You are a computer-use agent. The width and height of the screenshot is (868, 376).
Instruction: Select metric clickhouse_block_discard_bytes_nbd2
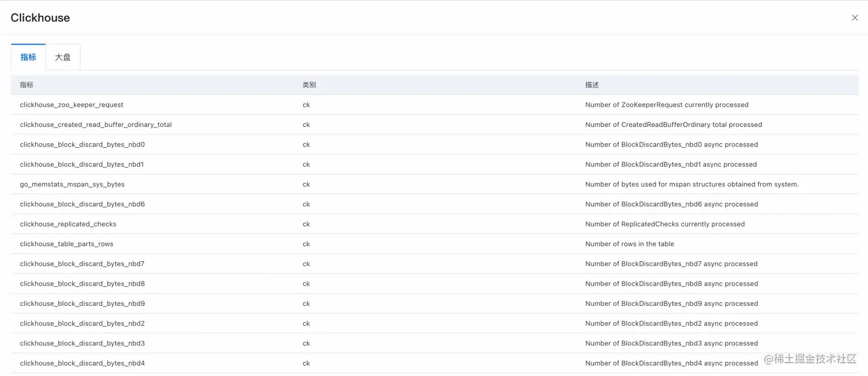[x=82, y=323]
